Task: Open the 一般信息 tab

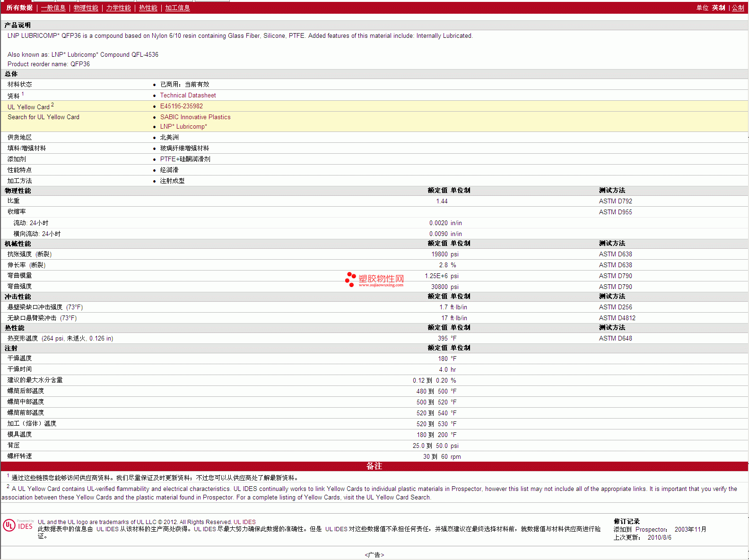Action: (53, 8)
